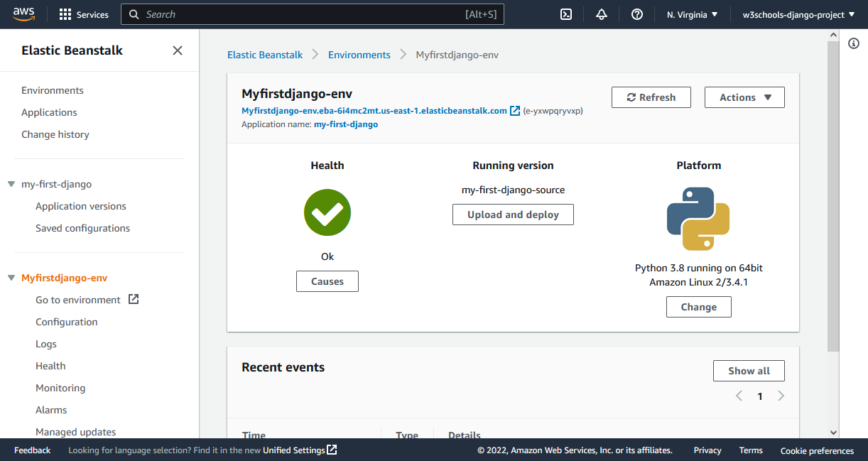This screenshot has width=868, height=461.
Task: Collapse the Myfirstdjango-env sidebar section
Action: point(11,278)
